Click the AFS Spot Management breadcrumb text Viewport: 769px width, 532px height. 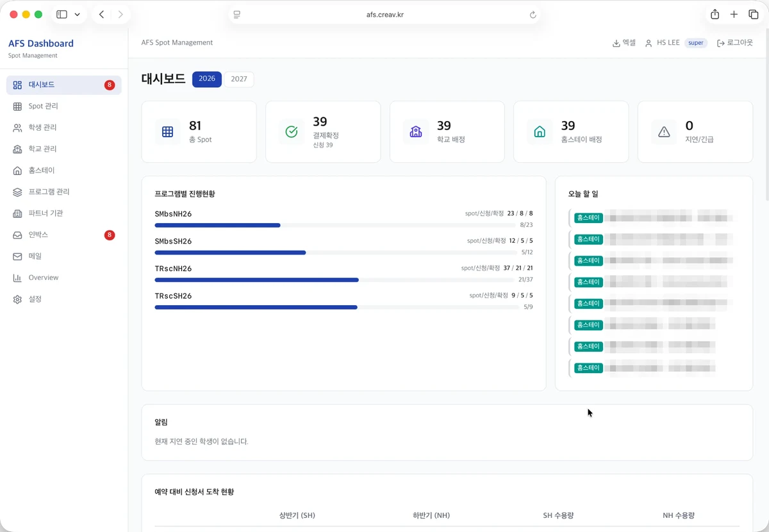click(177, 43)
